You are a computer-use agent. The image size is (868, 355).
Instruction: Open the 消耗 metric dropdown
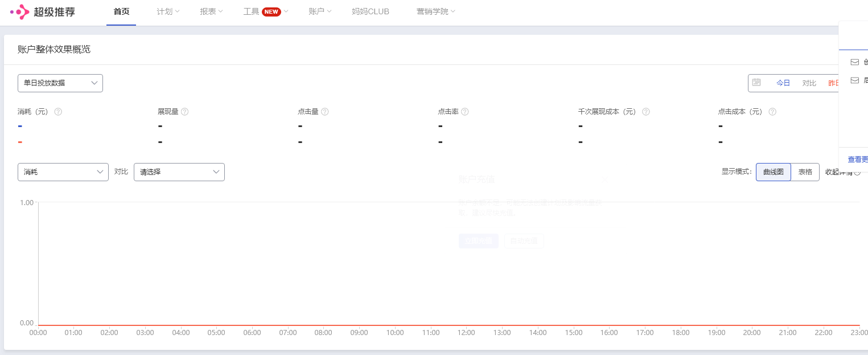[63, 172]
